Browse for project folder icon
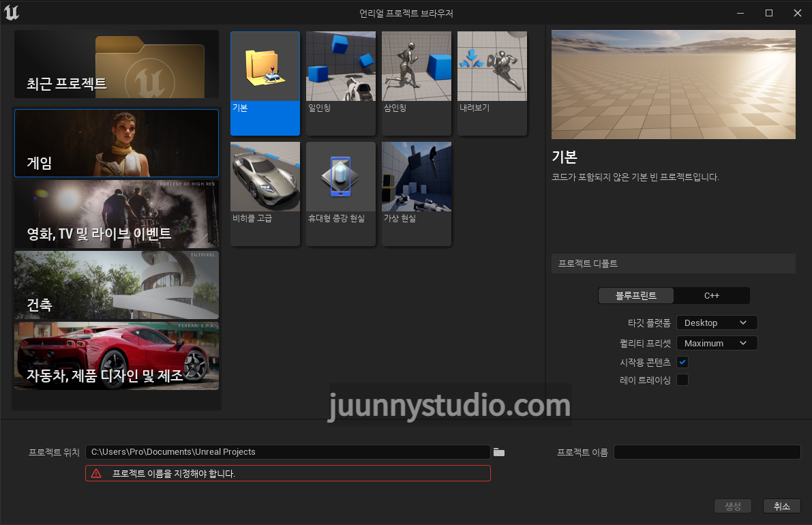 [x=498, y=452]
